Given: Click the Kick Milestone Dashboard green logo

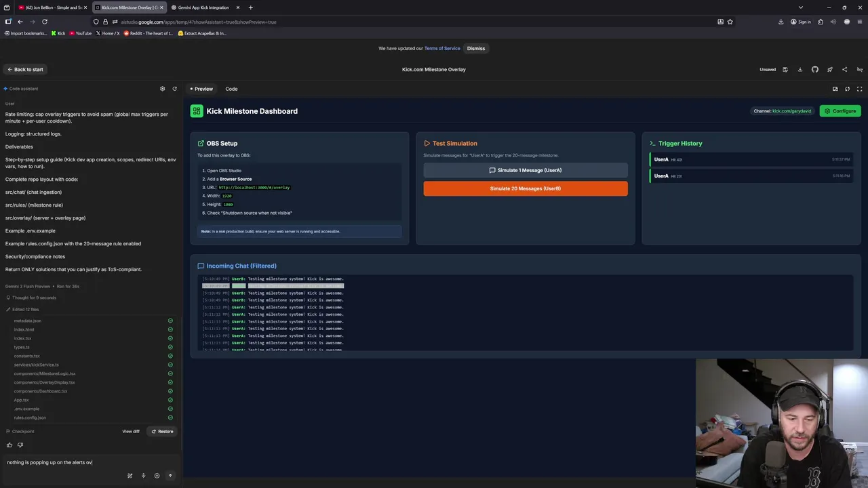Looking at the screenshot, I should [x=197, y=111].
